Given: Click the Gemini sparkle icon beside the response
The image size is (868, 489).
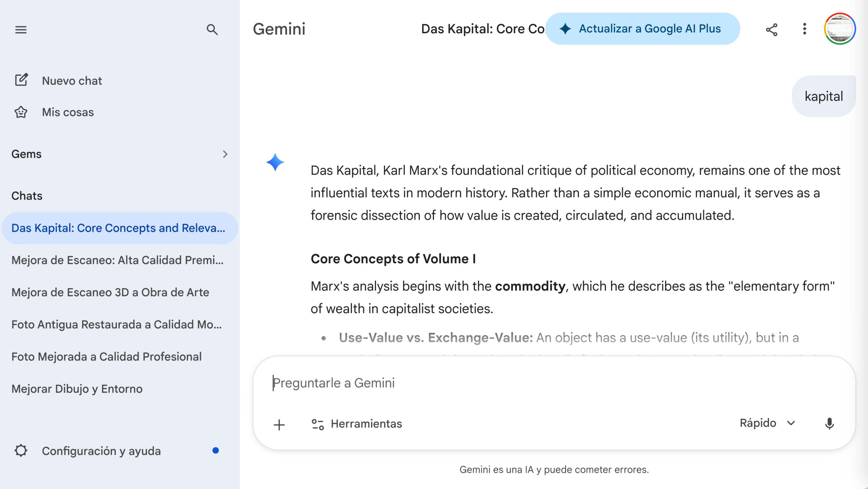Looking at the screenshot, I should pos(275,162).
